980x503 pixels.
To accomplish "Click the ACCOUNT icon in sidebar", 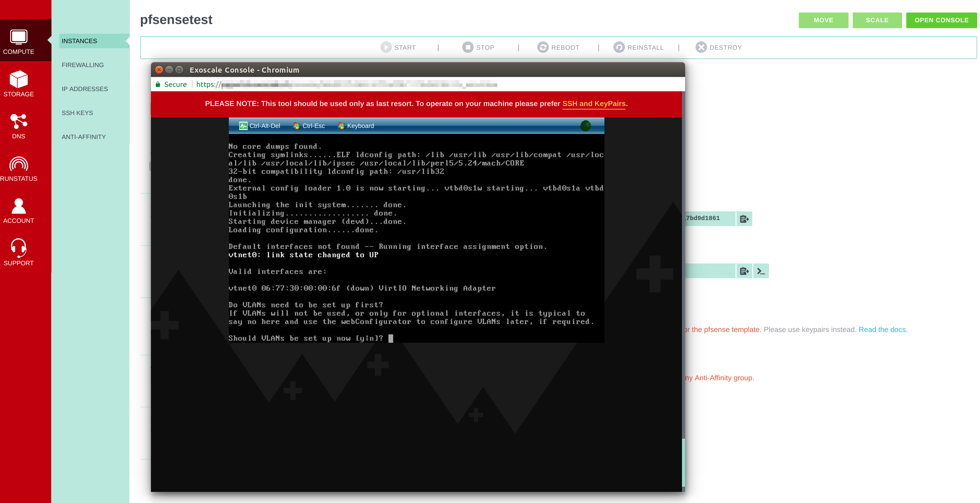I will (x=19, y=211).
